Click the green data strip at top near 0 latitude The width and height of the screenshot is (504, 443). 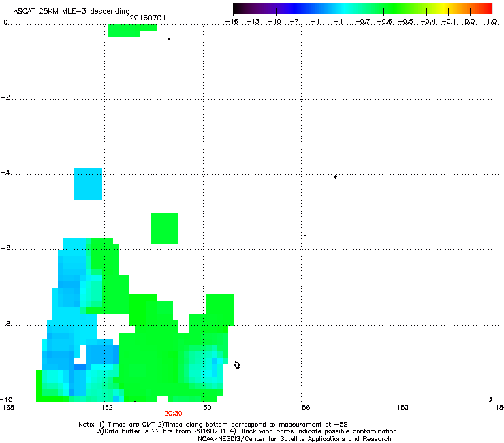click(x=131, y=30)
